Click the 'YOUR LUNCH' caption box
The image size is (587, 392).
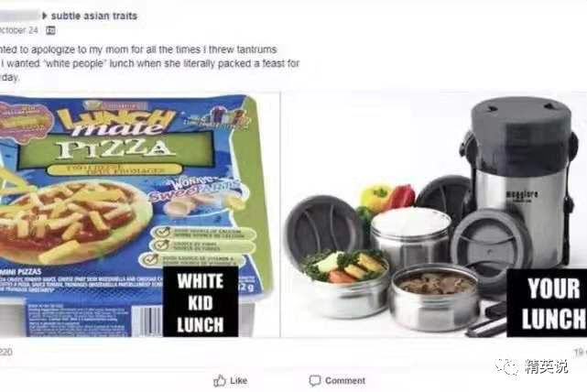tap(547, 303)
